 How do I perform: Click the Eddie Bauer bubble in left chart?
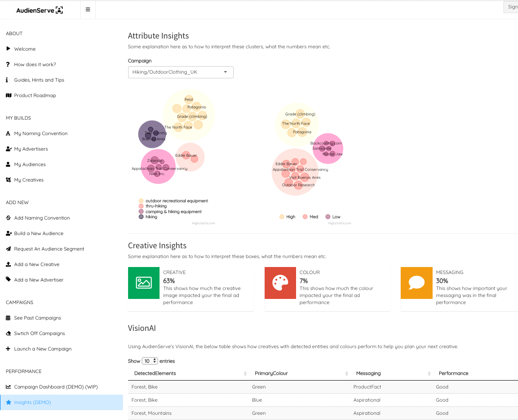tap(186, 155)
